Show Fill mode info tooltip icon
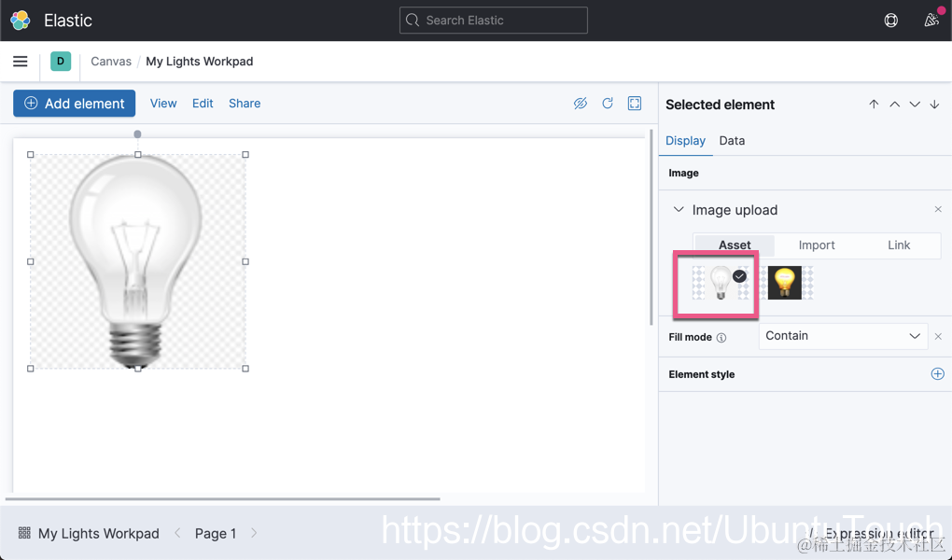The image size is (952, 560). click(721, 338)
